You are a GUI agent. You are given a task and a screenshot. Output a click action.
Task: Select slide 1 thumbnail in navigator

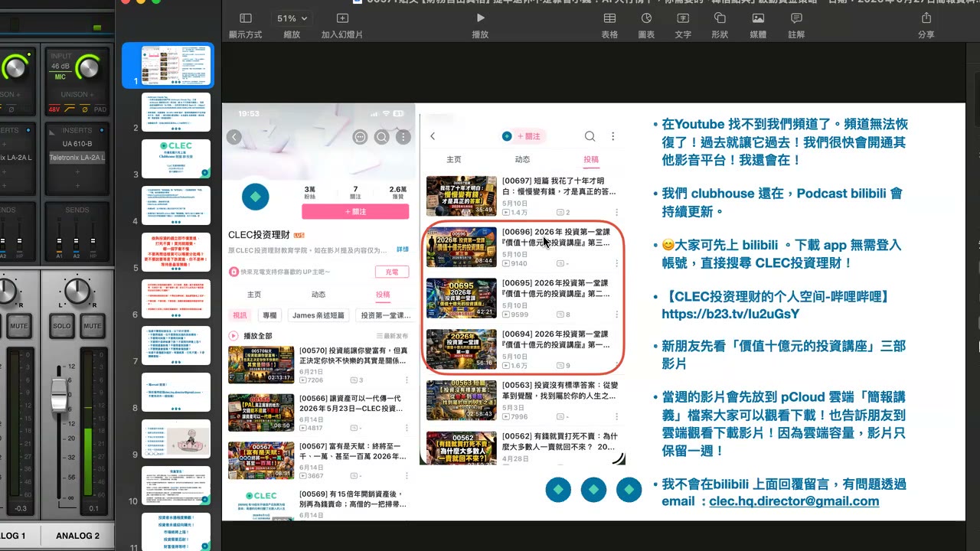[x=176, y=65]
